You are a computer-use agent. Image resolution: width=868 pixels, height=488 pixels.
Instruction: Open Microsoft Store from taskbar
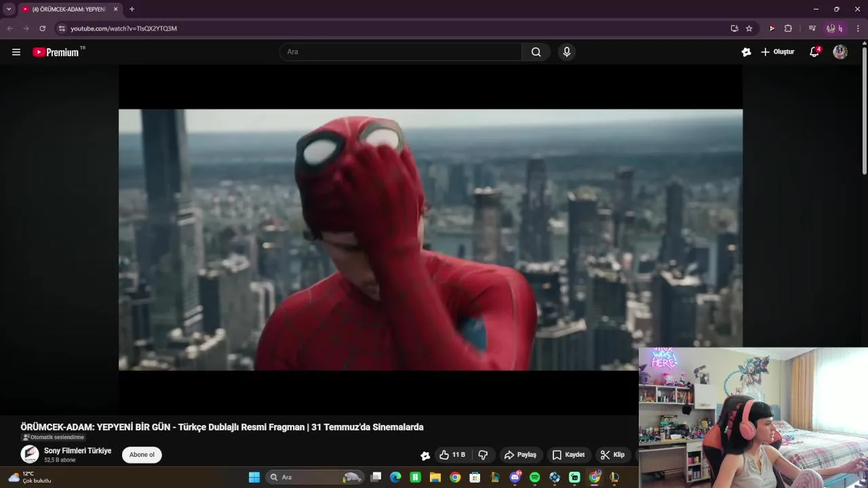475,477
